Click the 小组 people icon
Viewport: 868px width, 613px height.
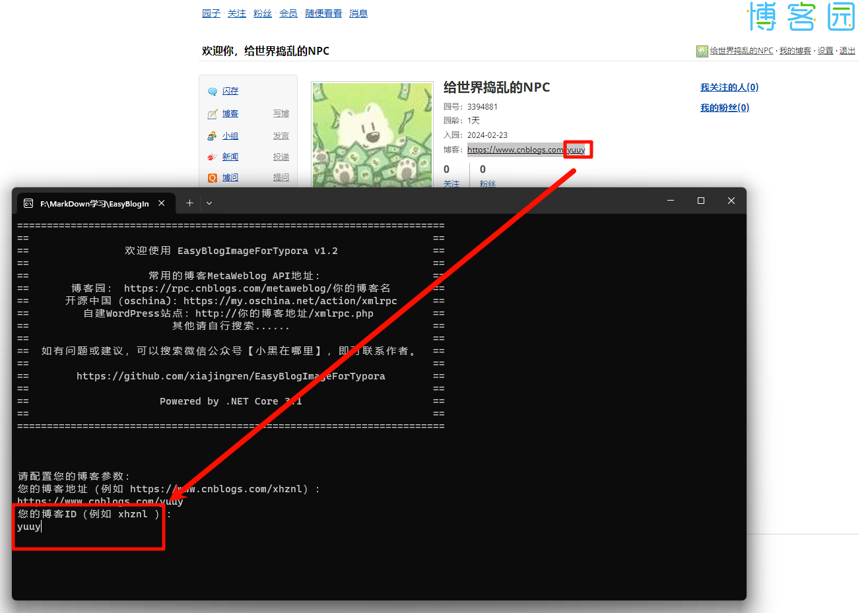point(213,136)
